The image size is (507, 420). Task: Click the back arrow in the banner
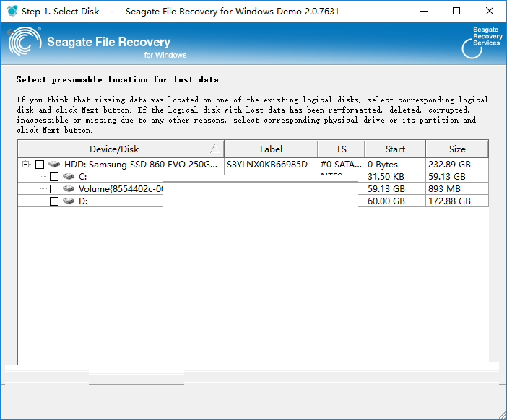[9, 32]
